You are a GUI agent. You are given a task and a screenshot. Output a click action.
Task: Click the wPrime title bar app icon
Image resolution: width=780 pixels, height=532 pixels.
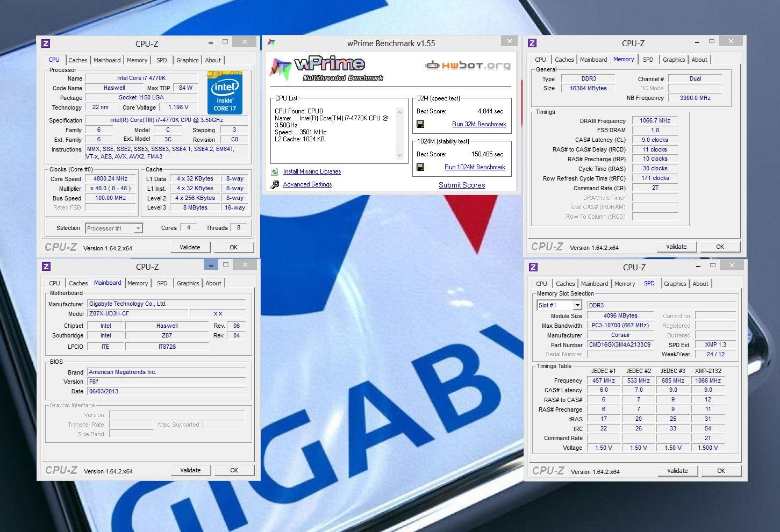pos(271,43)
